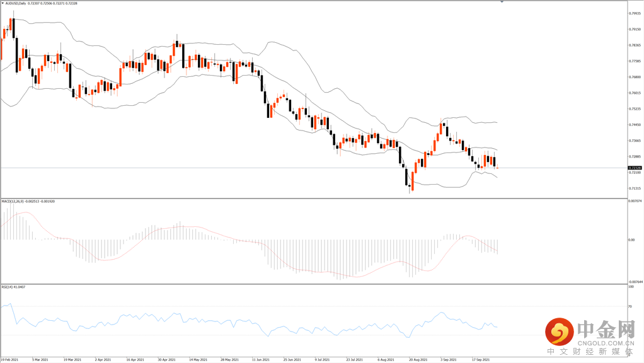The image size is (644, 363).
Task: Click the 0.00 level on the MACD scale
Action: pos(631,239)
